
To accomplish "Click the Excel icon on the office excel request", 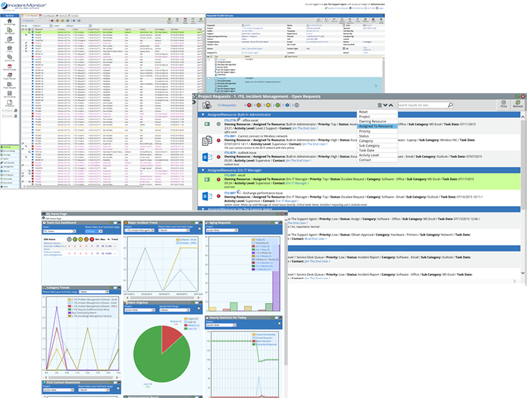I will click(207, 124).
